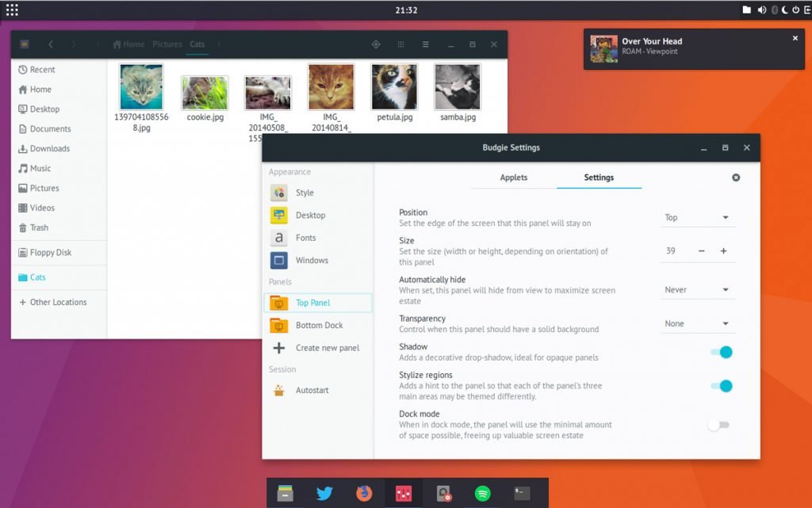Open Automatically hide dropdown set to Never
Viewport: 812px width, 508px height.
click(698, 290)
